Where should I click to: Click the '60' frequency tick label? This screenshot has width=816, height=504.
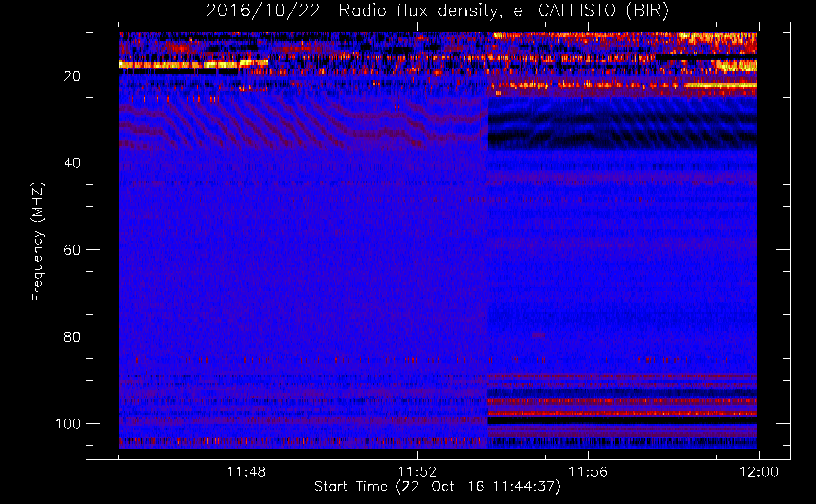click(72, 250)
